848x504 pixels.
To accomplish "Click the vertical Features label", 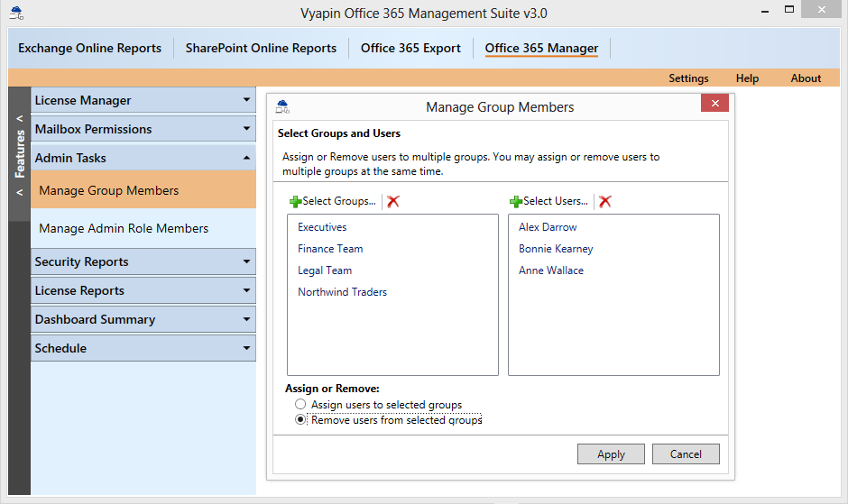I will coord(20,154).
